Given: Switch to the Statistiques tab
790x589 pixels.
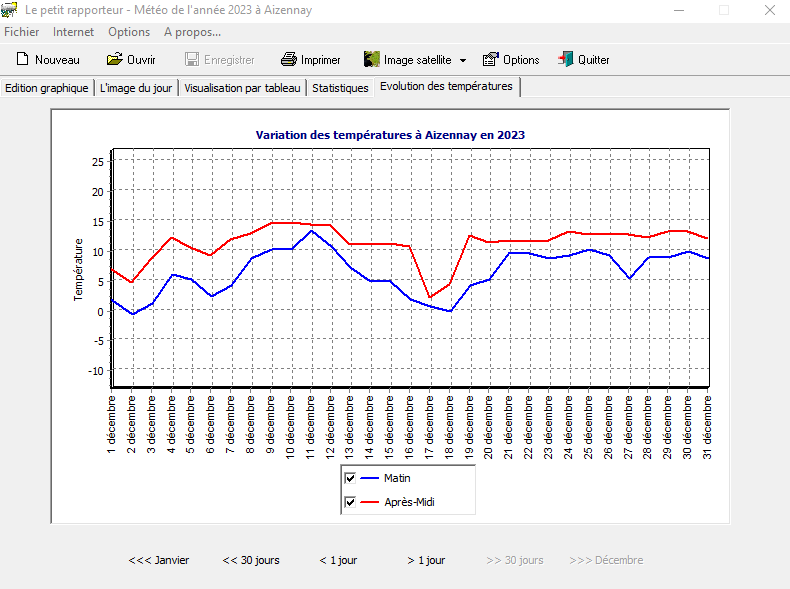Looking at the screenshot, I should [x=340, y=88].
